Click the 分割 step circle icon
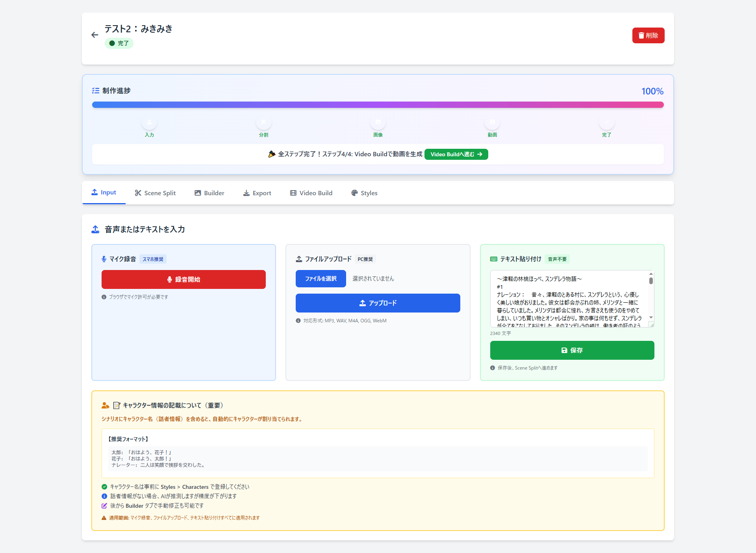 point(263,122)
